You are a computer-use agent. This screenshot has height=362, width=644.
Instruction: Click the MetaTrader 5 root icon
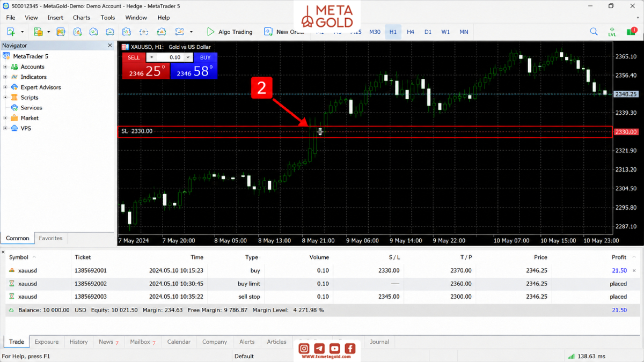6,56
